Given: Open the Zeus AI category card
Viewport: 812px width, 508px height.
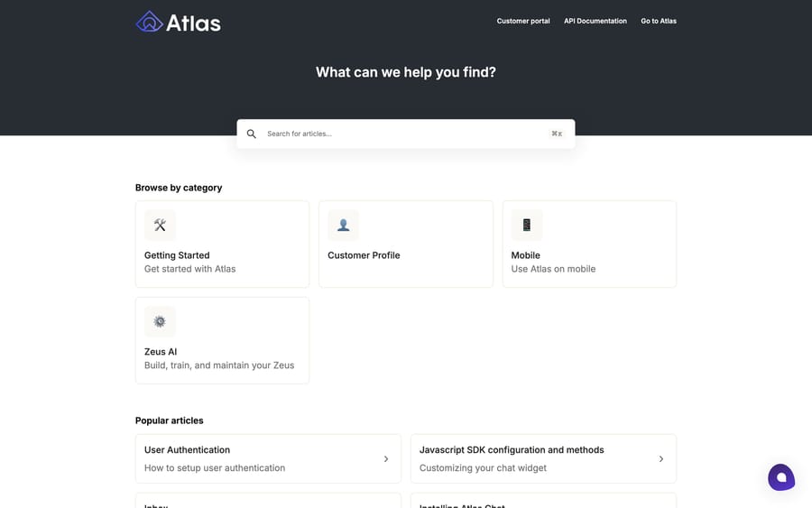Looking at the screenshot, I should pyautogui.click(x=222, y=340).
